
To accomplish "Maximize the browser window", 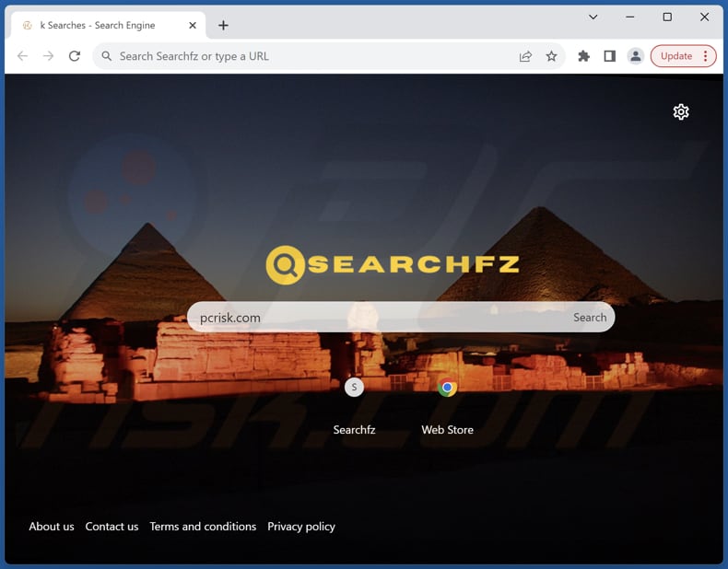I will click(x=667, y=17).
